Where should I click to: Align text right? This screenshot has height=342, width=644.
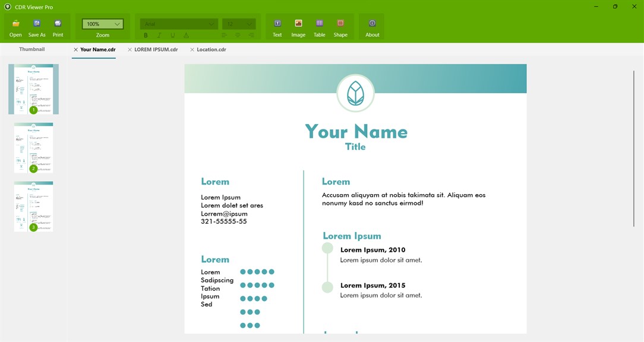[251, 35]
